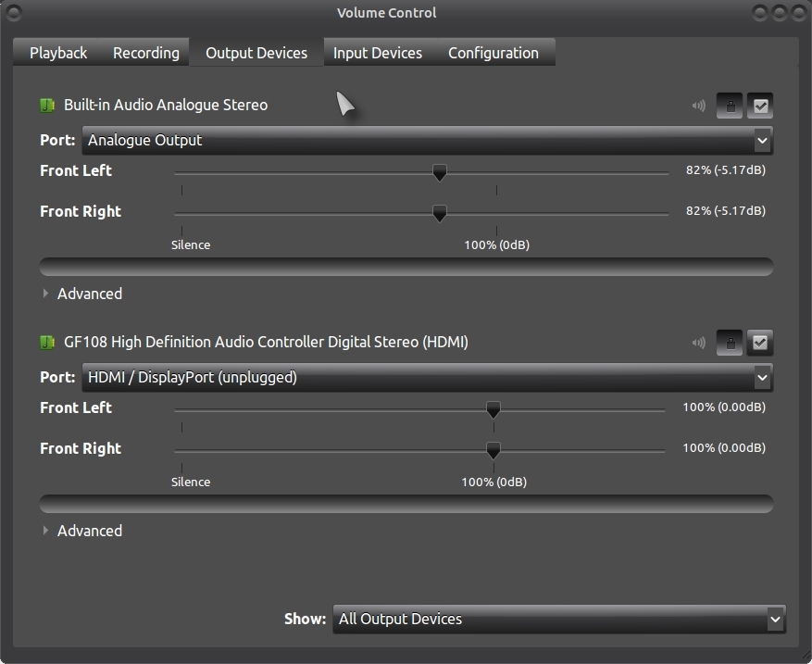Mute the GF108 HDMI audio output

[699, 343]
